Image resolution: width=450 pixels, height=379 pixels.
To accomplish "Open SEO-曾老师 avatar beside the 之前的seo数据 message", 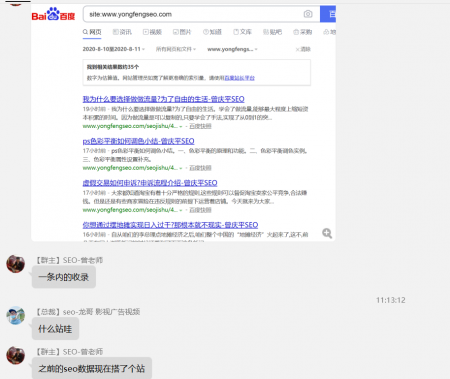I will coord(16,355).
